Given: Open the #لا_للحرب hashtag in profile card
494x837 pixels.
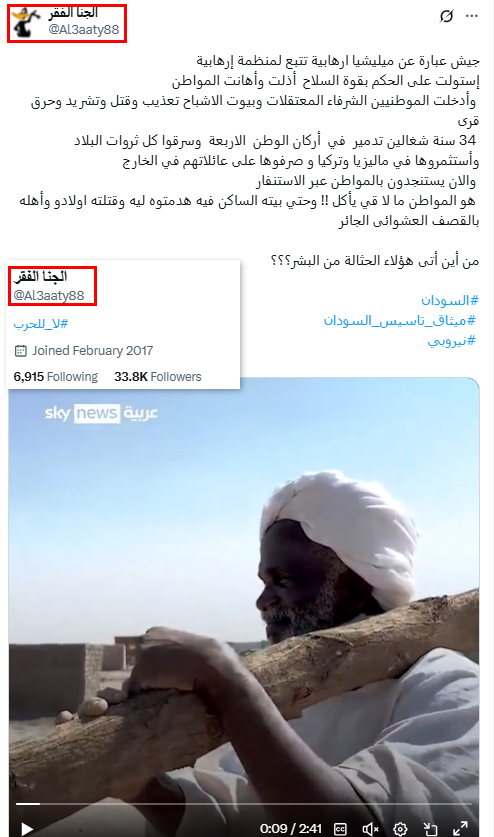Looking at the screenshot, I should point(41,324).
